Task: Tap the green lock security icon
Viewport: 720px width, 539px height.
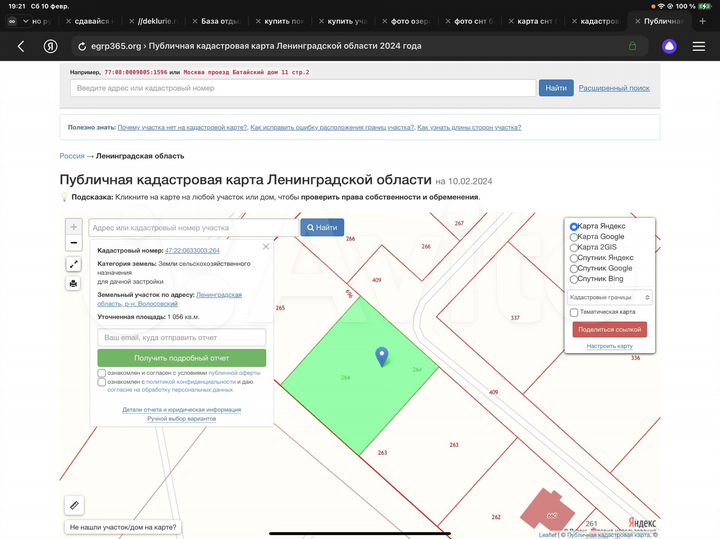Action: [632, 46]
